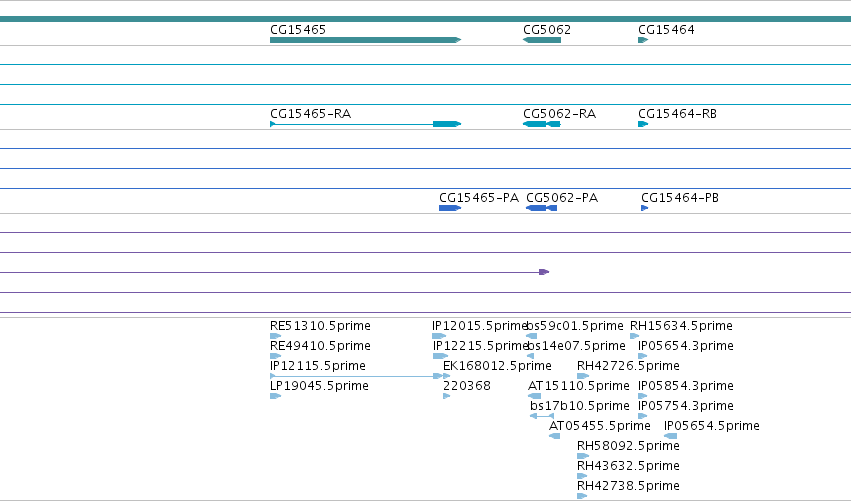This screenshot has width=851, height=501.
Task: Click the CG15464-RB transcript arrow
Action: pyautogui.click(x=643, y=124)
